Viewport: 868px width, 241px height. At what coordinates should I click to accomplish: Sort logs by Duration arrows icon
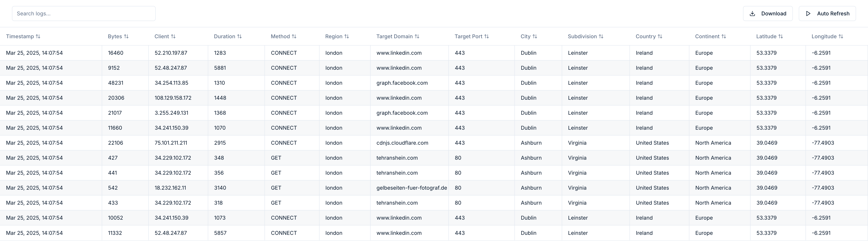(x=240, y=37)
